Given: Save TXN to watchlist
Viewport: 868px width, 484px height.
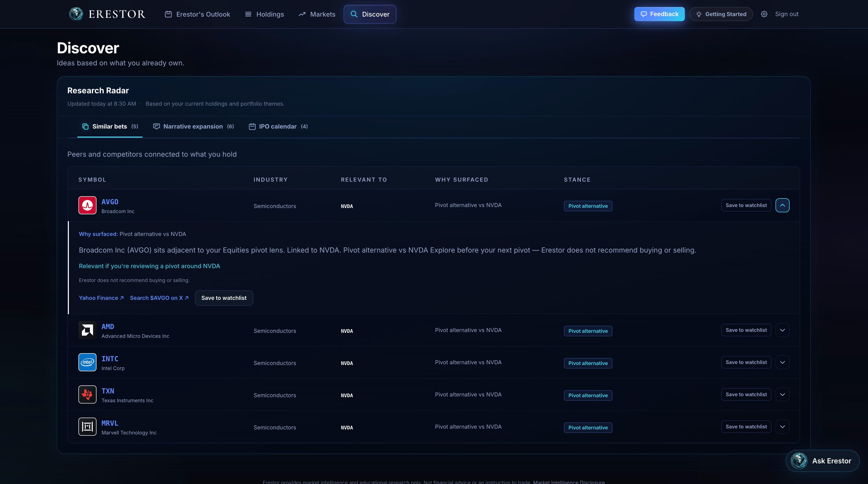Looking at the screenshot, I should click(x=746, y=394).
